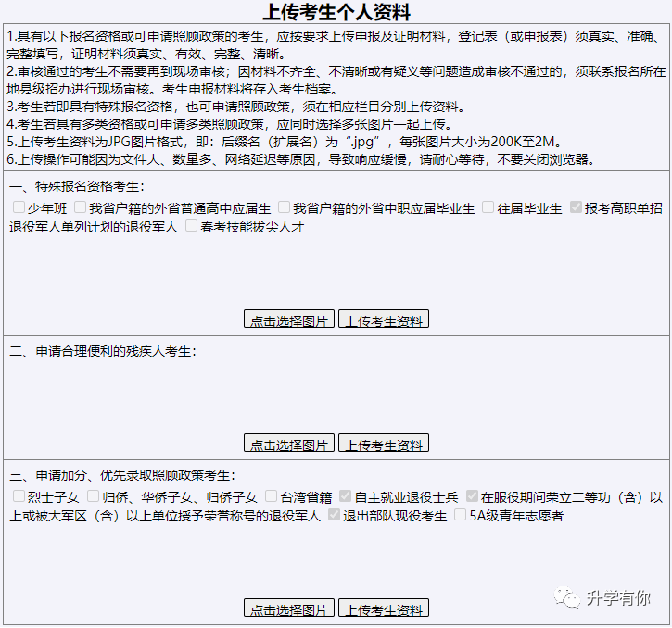Click 上传考生资料 in bonus points section

point(384,608)
